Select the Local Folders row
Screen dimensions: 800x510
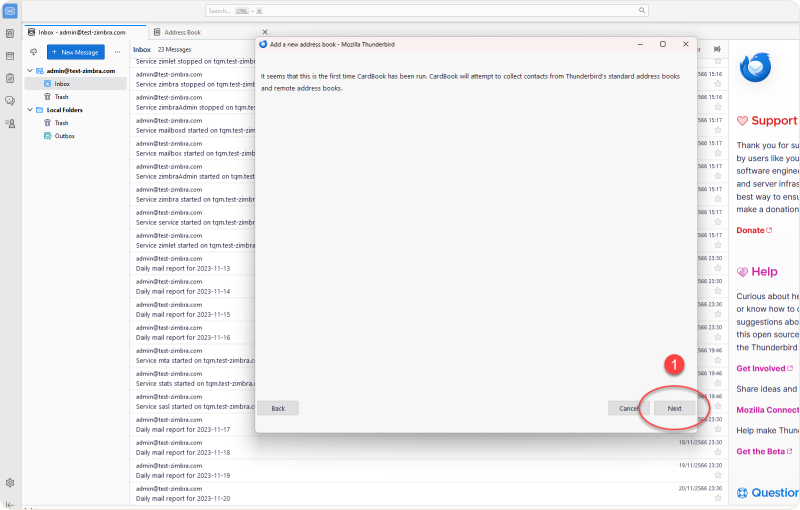76,110
